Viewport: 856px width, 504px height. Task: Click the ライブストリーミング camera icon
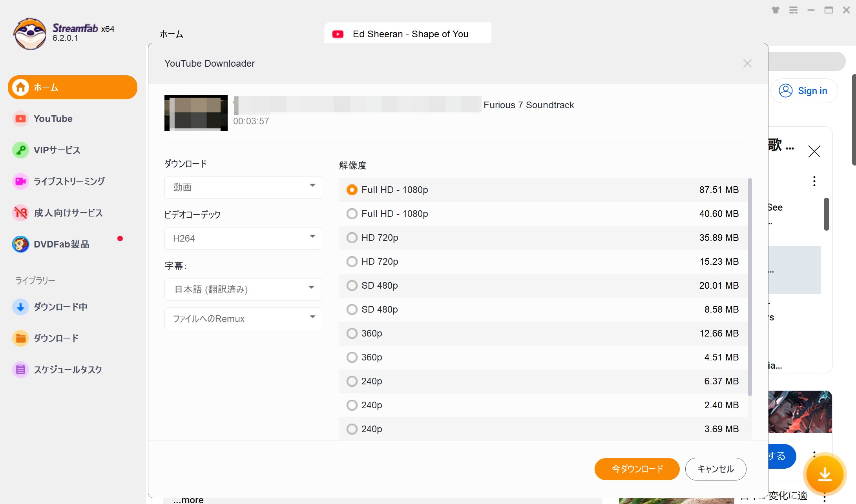point(20,181)
